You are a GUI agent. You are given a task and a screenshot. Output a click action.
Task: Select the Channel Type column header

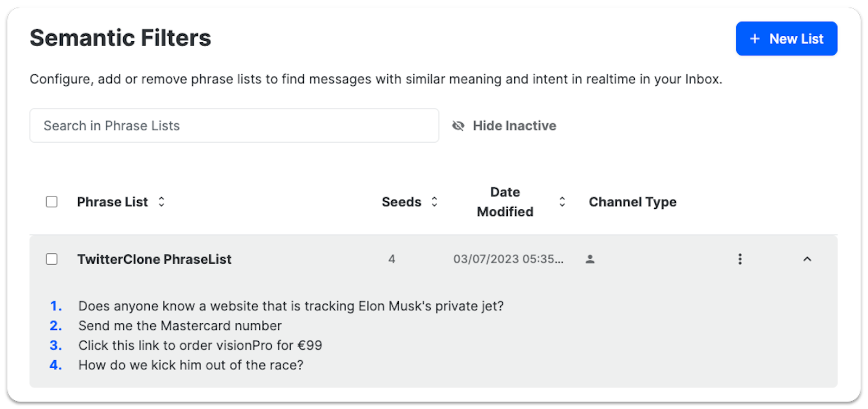[x=633, y=202]
